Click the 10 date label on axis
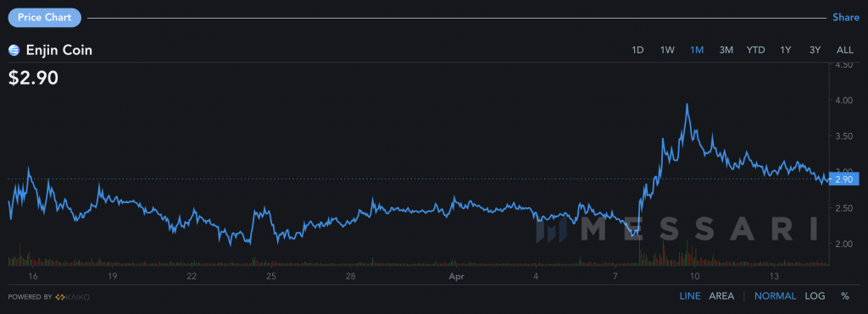 (695, 276)
